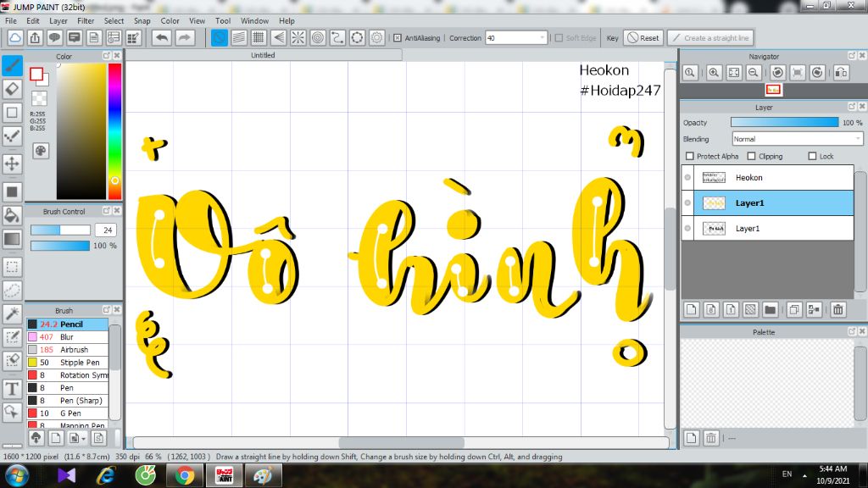The image size is (868, 488).
Task: Enable the layer Lock checkbox
Action: pos(813,156)
